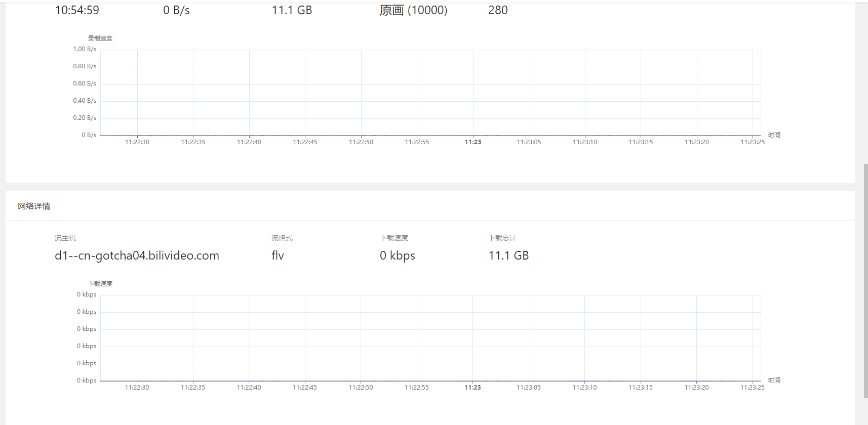The height and width of the screenshot is (425, 868).
Task: Click the 网络详情 section heading
Action: point(34,206)
